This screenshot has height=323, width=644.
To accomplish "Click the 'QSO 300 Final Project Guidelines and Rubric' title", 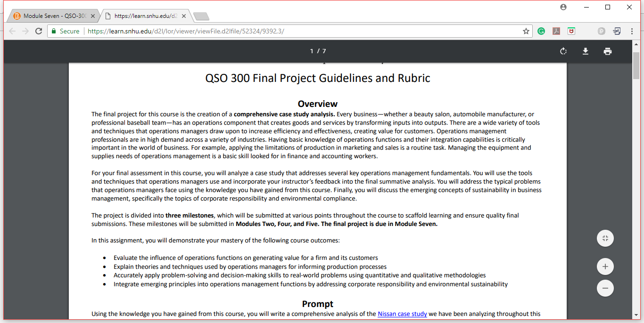I will click(318, 78).
